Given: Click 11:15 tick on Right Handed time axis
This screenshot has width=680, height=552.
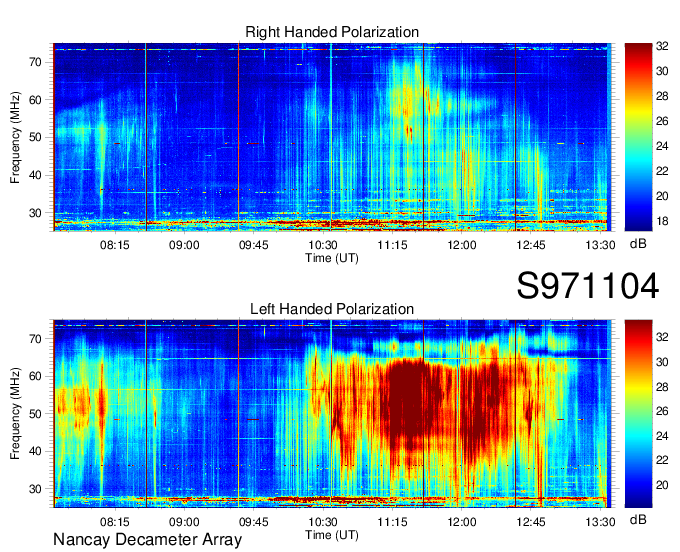Looking at the screenshot, I should coord(392,245).
